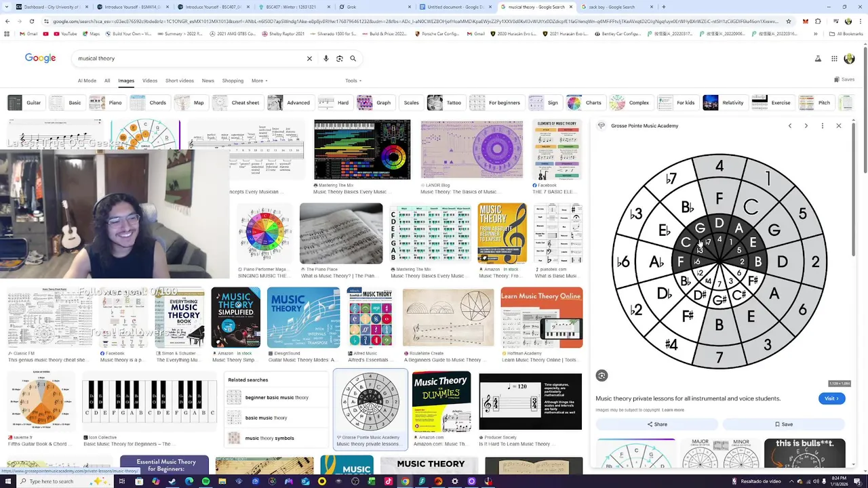
Task: Go back with browser back arrow
Action: [7, 21]
